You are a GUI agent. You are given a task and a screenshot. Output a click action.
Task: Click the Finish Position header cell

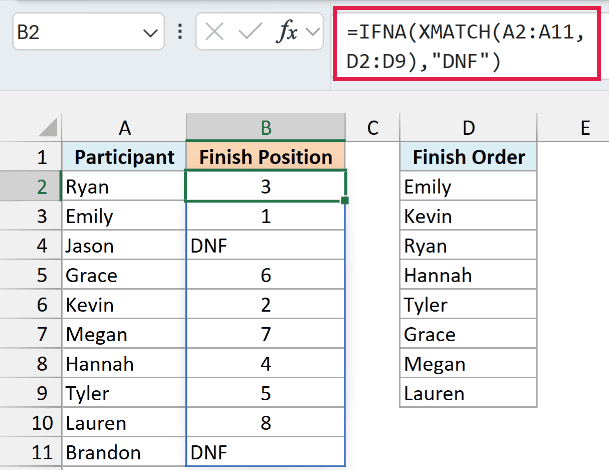(266, 157)
